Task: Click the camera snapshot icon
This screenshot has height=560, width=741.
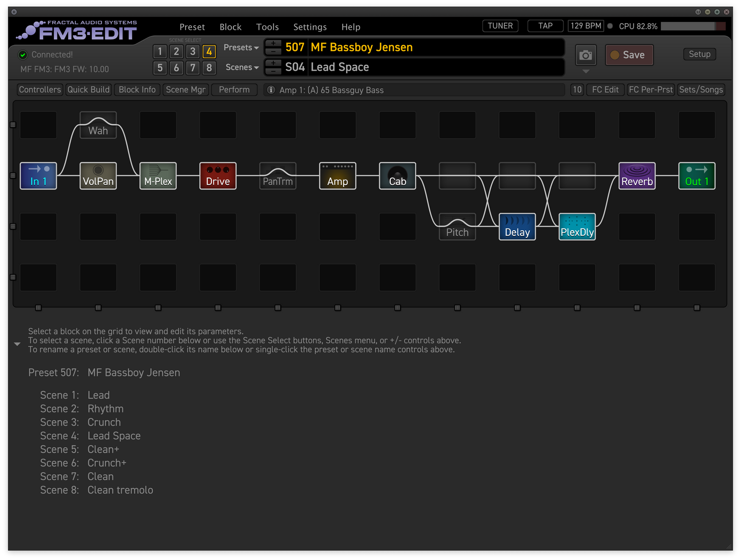Action: [586, 55]
